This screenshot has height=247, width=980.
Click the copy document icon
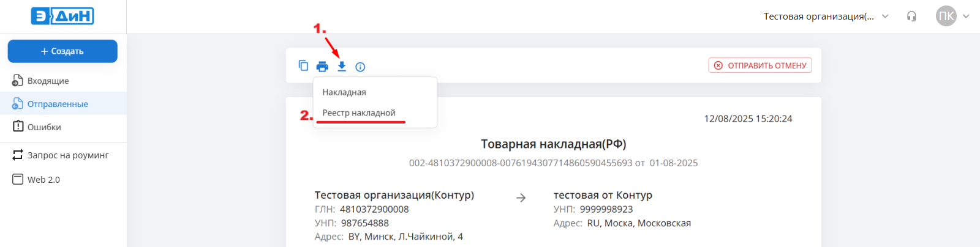303,66
